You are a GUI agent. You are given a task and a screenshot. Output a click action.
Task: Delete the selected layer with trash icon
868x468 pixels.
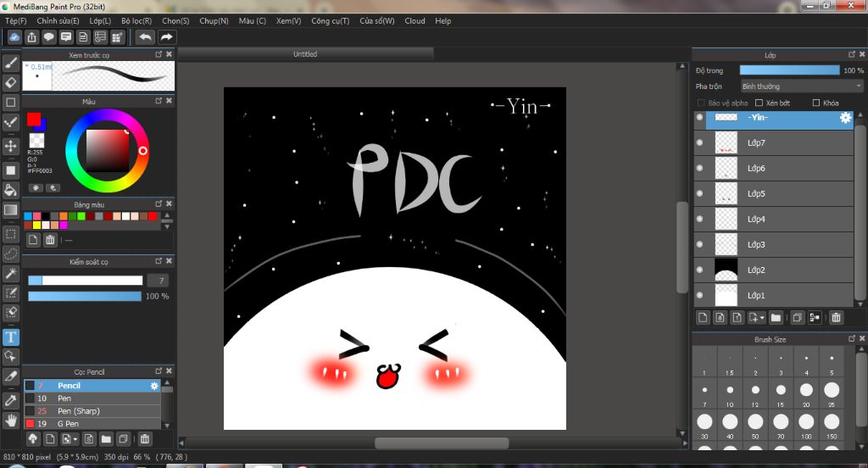[x=836, y=317]
